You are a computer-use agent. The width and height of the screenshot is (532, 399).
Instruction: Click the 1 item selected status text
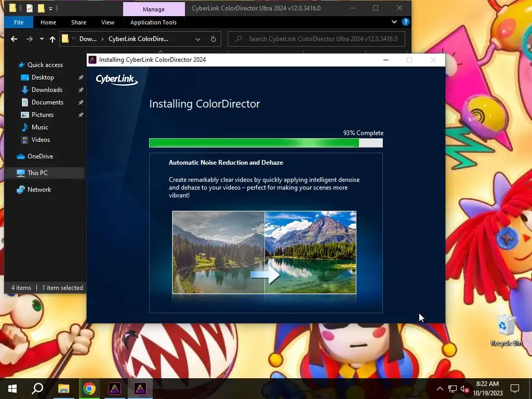click(62, 288)
